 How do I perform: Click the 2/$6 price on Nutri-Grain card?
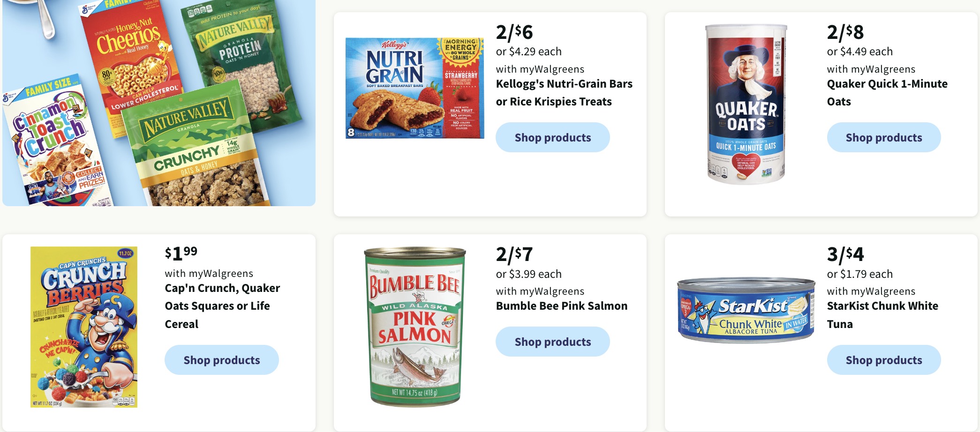[x=514, y=32]
